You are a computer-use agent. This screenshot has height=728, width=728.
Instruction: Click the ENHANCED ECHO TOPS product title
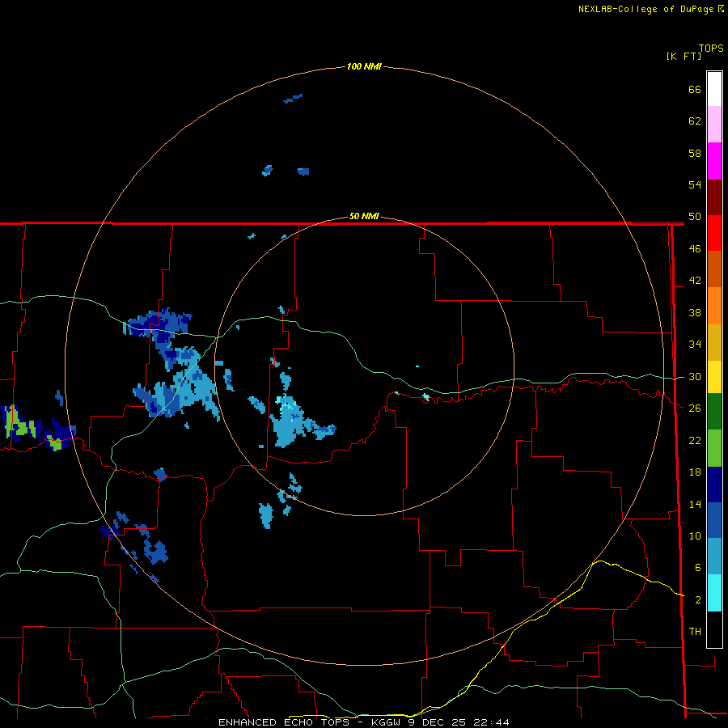click(x=284, y=722)
